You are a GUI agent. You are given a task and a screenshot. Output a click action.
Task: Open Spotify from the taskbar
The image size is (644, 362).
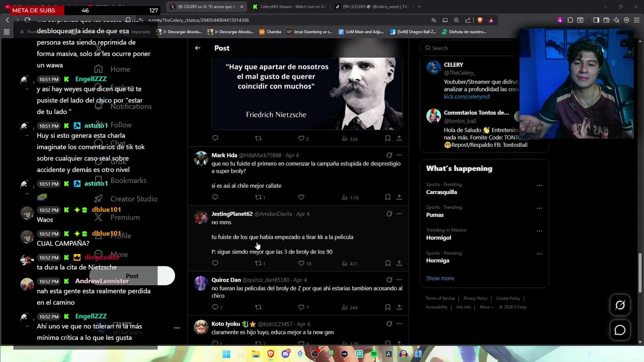[x=374, y=354]
